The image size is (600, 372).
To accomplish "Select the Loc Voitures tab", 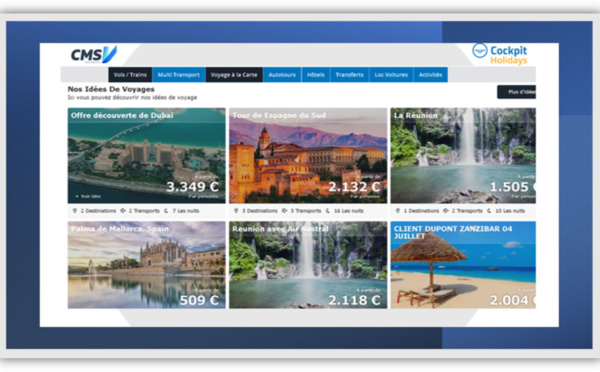I will (x=391, y=75).
